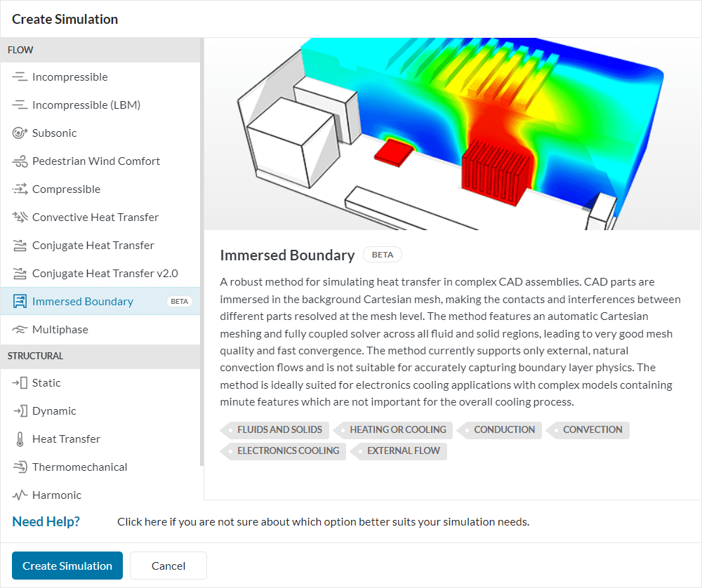Click the Pedestrian Wind Comfort icon
702x588 pixels.
(20, 161)
